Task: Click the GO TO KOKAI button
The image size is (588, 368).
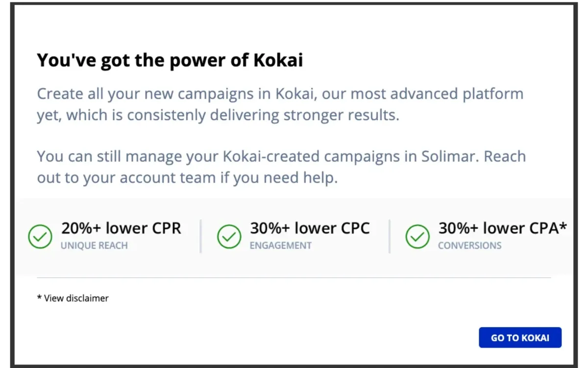Action: (520, 338)
